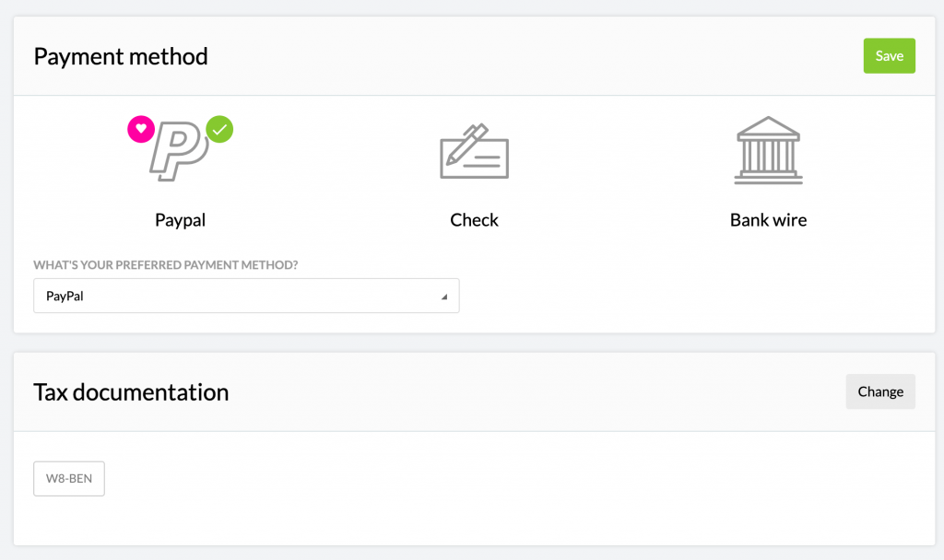Screen dimensions: 944x560
Task: Save the payment method settings
Action: 890,56
